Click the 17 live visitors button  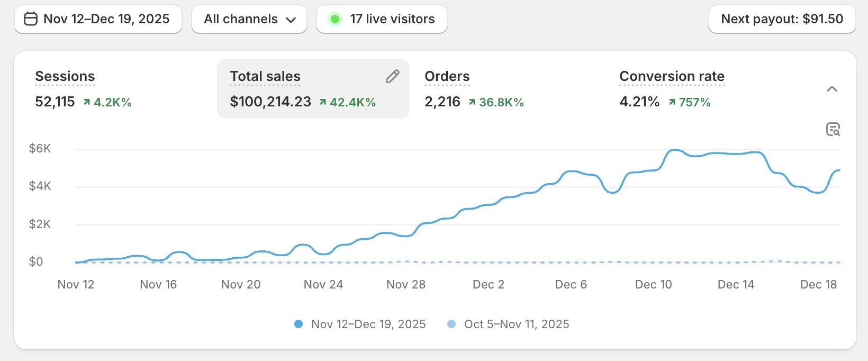point(382,20)
